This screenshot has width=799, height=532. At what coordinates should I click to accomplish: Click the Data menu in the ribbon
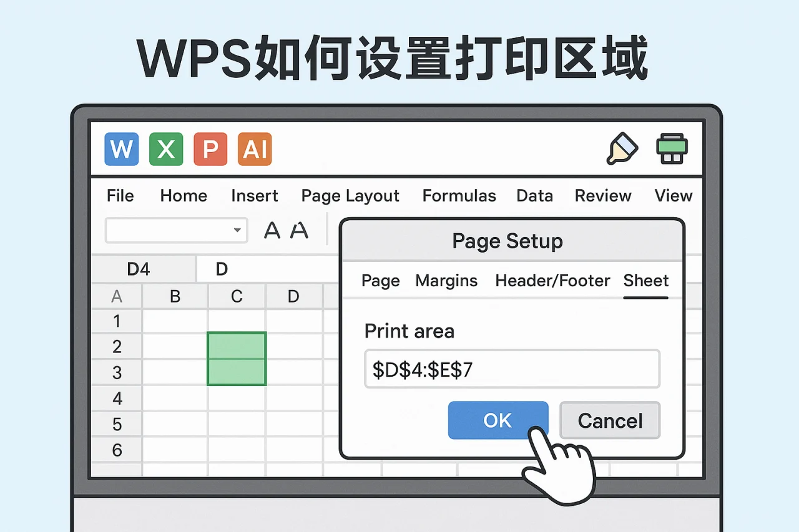[534, 195]
